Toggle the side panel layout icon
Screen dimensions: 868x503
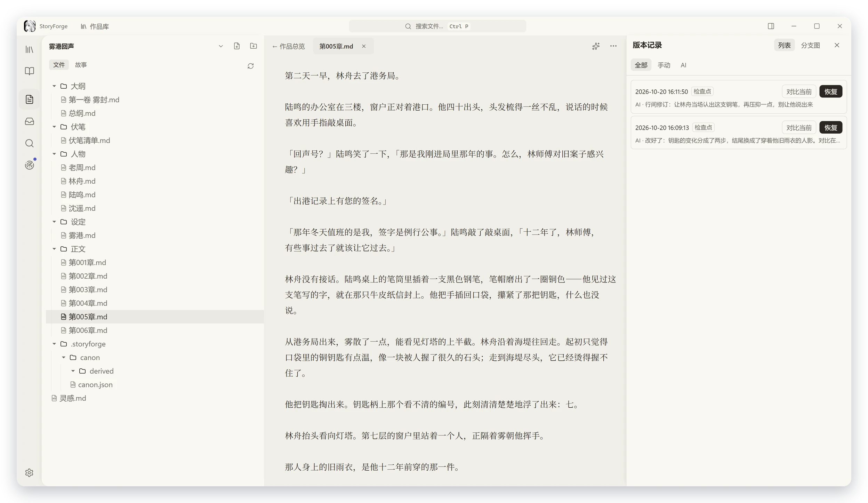[x=771, y=26]
